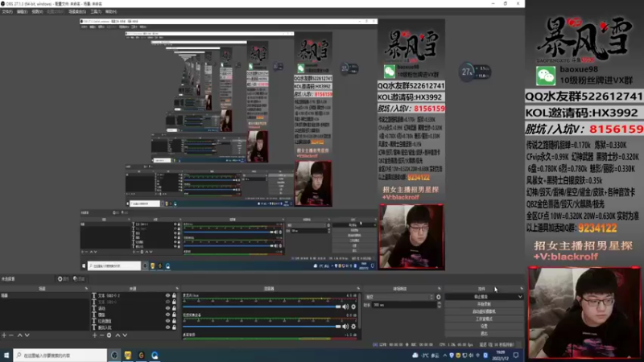The width and height of the screenshot is (644, 362).
Task: Click the live camera image in the OBS preview
Action: [411, 237]
